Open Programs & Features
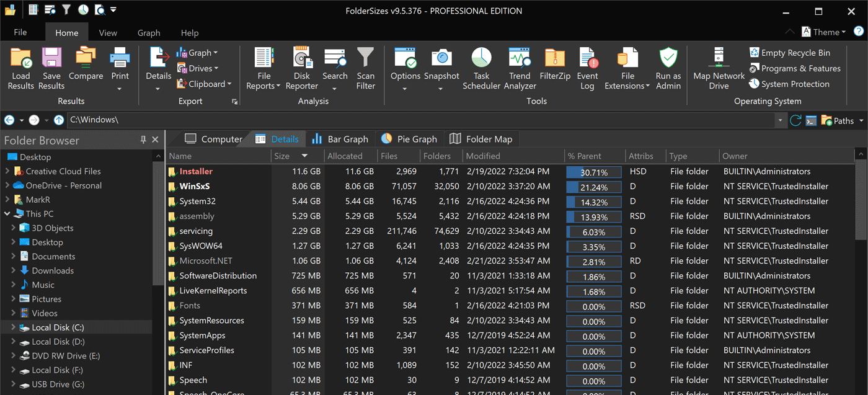 pyautogui.click(x=795, y=68)
